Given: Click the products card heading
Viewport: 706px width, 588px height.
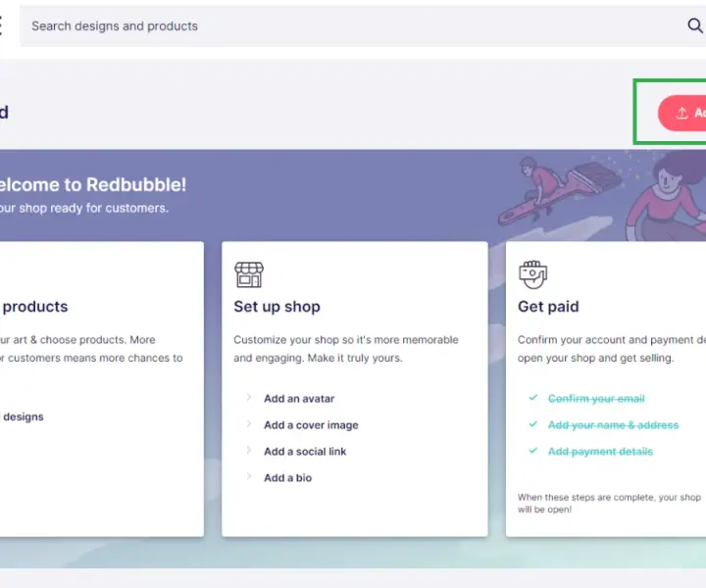Looking at the screenshot, I should (34, 307).
